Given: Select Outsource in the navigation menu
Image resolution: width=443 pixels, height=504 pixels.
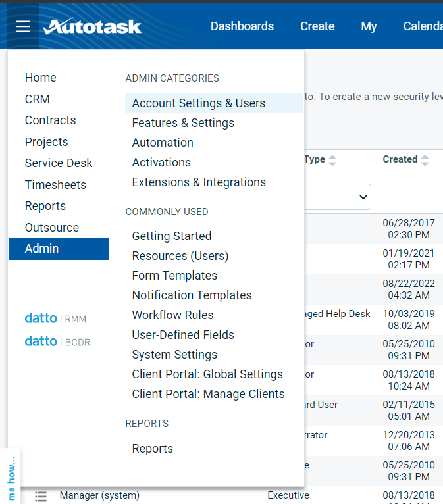Looking at the screenshot, I should point(52,227).
